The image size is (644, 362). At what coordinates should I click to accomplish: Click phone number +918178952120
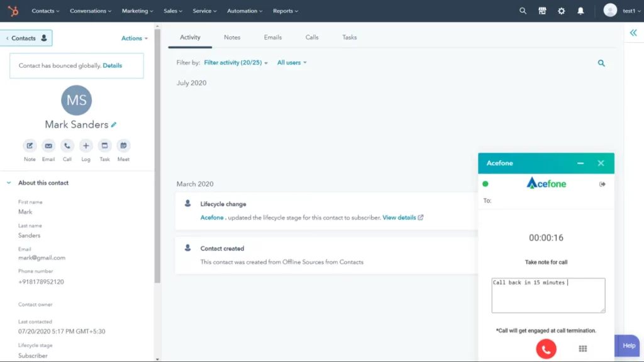coord(41,282)
